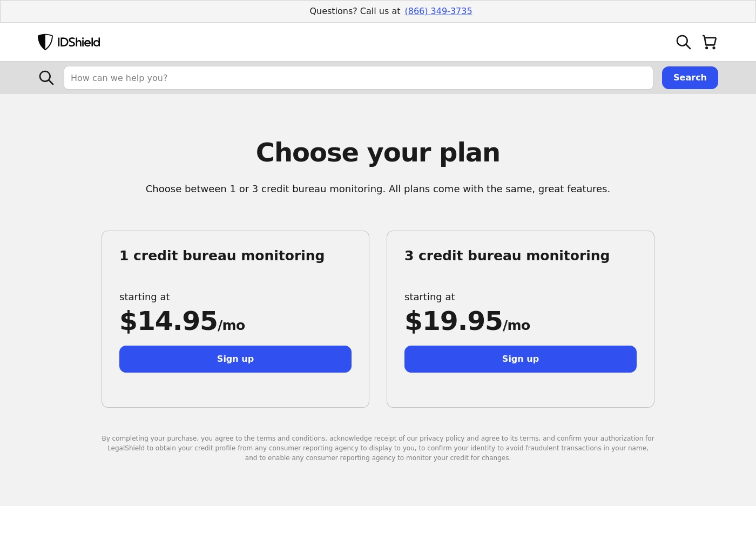Click 'starting at' above the $14.95 price
The image size is (756, 540).
[145, 297]
